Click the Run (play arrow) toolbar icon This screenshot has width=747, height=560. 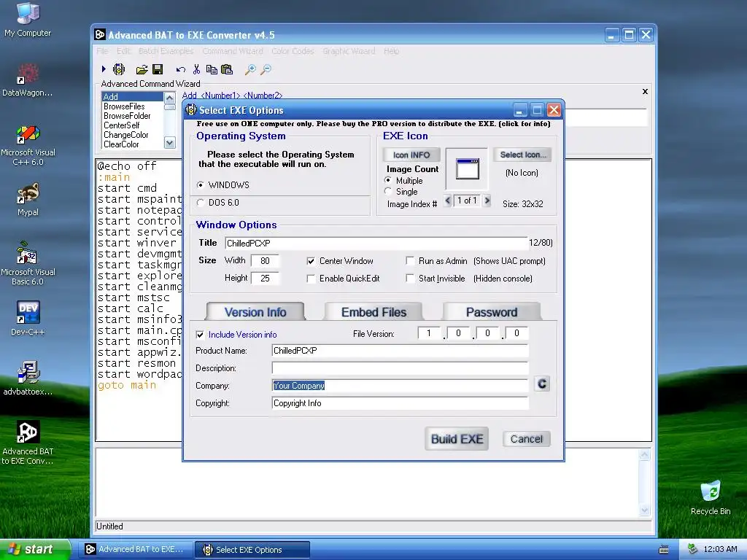104,69
